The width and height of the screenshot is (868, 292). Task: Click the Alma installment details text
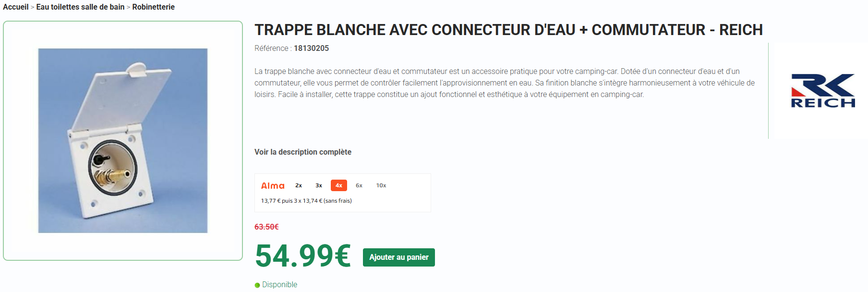pyautogui.click(x=306, y=201)
